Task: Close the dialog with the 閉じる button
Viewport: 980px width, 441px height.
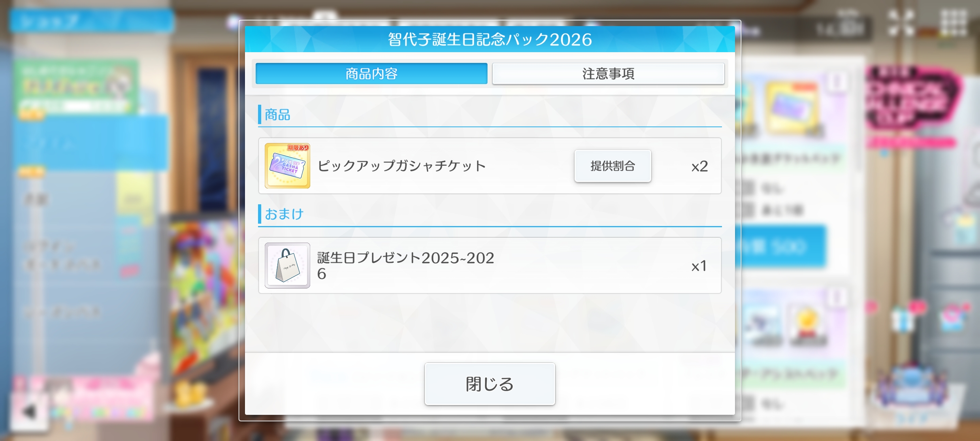Action: (x=490, y=384)
